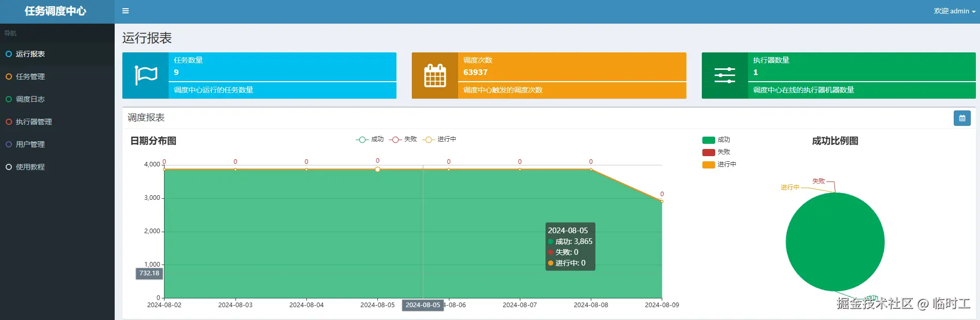Click the data point at 2024-08-05
This screenshot has width=980, height=320.
[377, 169]
